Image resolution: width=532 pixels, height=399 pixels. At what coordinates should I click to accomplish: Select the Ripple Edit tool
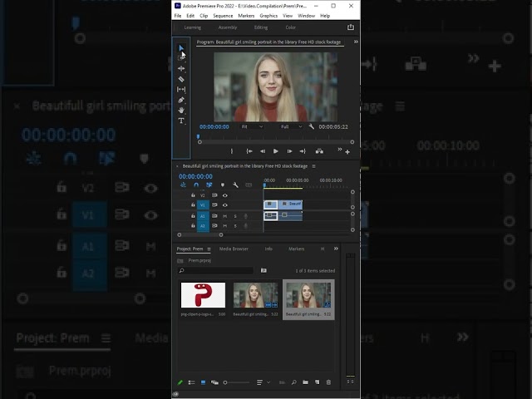(x=181, y=68)
